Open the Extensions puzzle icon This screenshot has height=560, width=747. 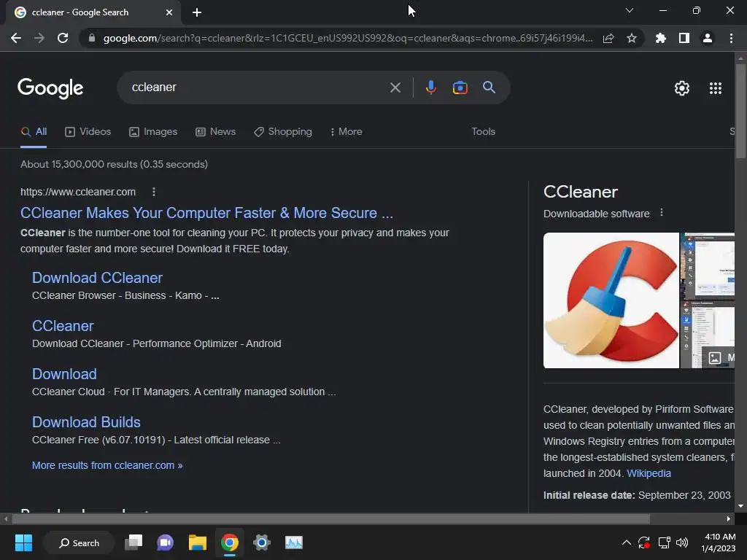coord(661,38)
